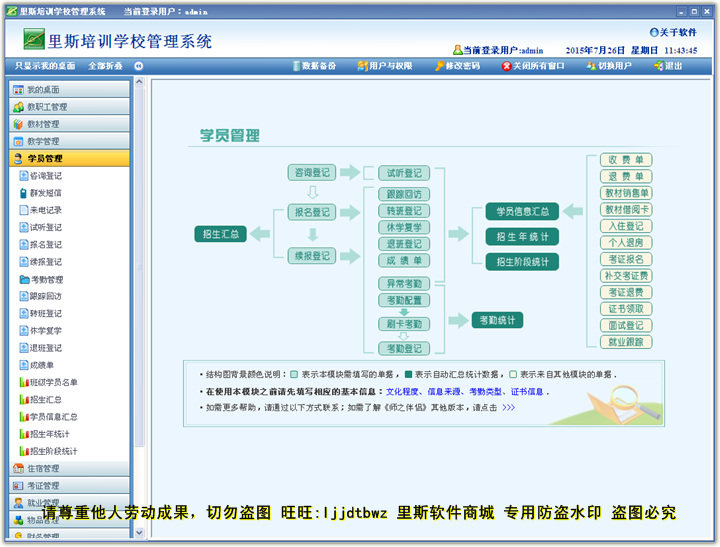Click 关闭所有窗口 red icon
The height and width of the screenshot is (547, 720).
506,66
